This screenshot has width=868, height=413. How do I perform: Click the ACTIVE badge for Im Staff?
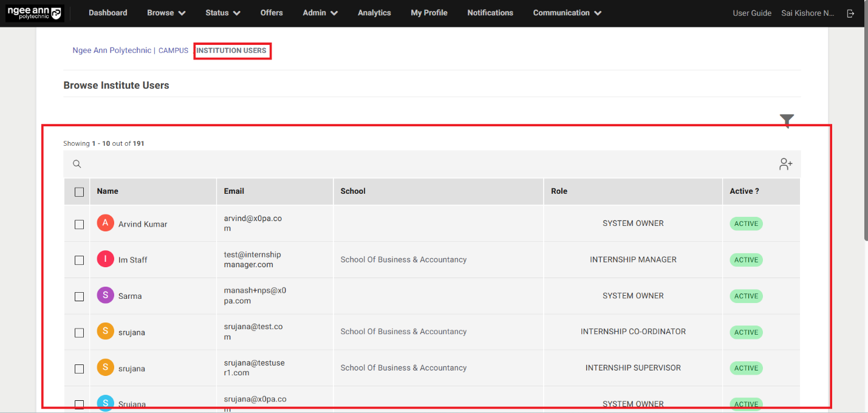tap(746, 260)
